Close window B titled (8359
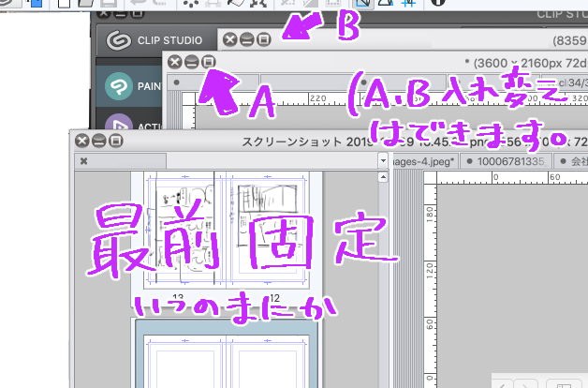 pos(230,39)
